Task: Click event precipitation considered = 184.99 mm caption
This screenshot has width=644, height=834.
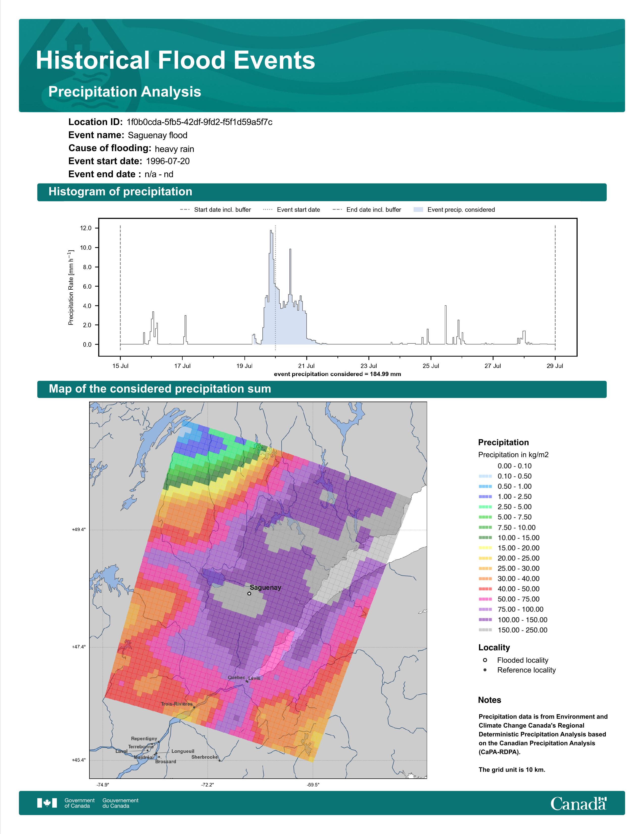Action: (x=337, y=374)
